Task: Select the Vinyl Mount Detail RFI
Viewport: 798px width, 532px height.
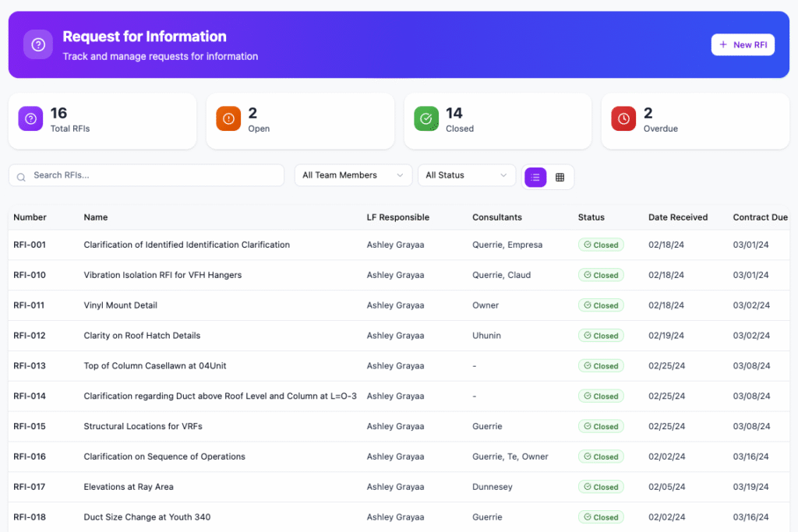Action: pyautogui.click(x=120, y=305)
